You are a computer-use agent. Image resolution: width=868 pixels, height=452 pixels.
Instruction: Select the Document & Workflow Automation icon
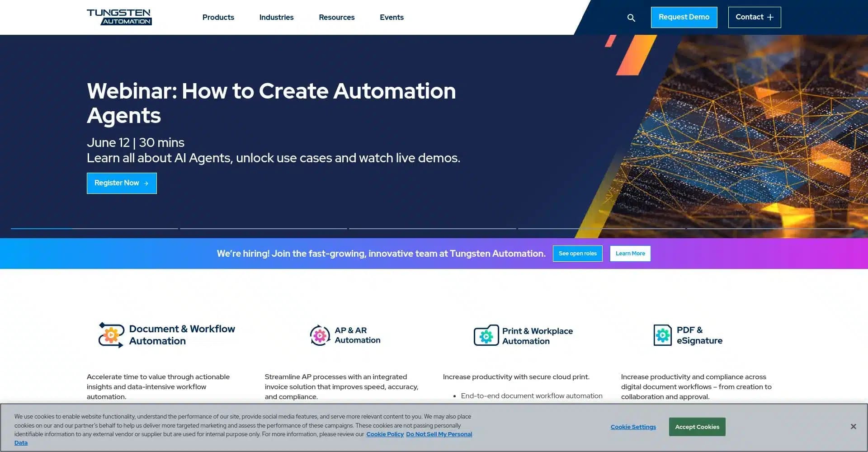point(110,335)
